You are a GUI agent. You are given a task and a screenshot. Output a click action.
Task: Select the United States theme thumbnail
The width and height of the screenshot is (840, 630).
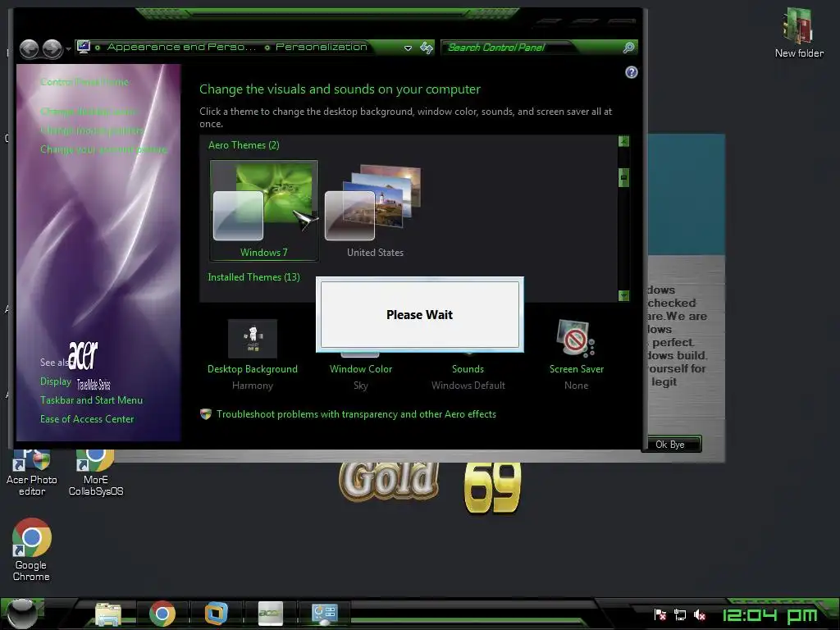(374, 211)
